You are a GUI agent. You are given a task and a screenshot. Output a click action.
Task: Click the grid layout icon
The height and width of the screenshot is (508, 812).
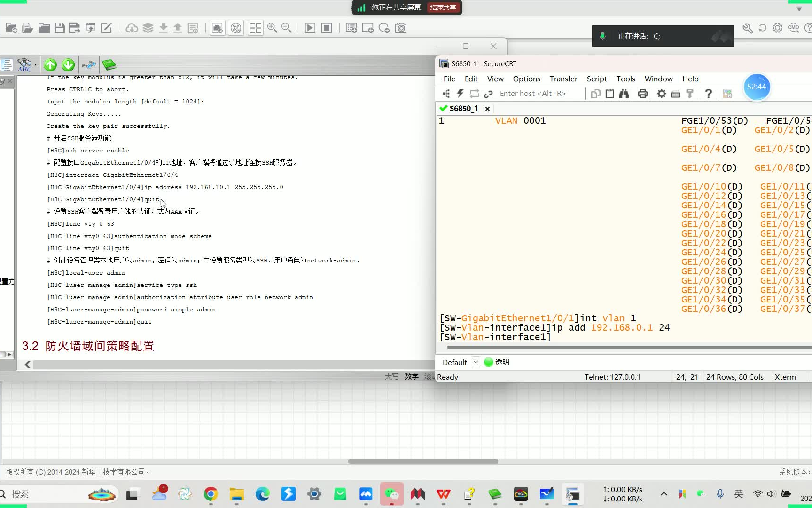tap(256, 28)
